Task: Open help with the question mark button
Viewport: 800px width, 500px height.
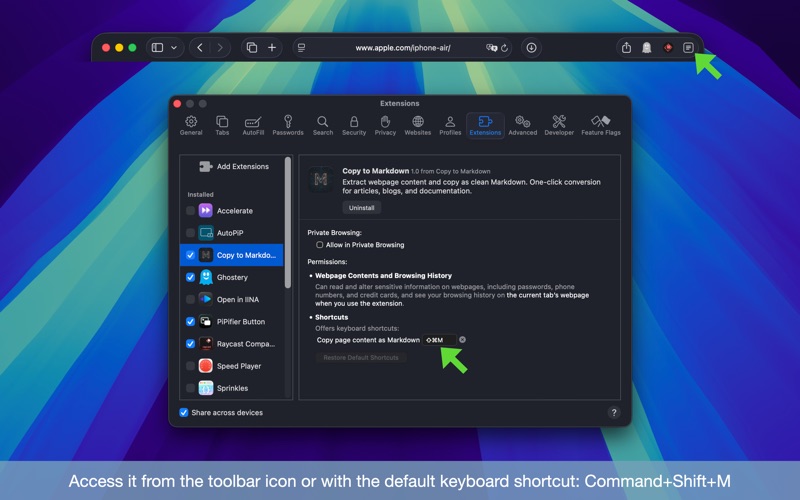Action: coord(614,412)
